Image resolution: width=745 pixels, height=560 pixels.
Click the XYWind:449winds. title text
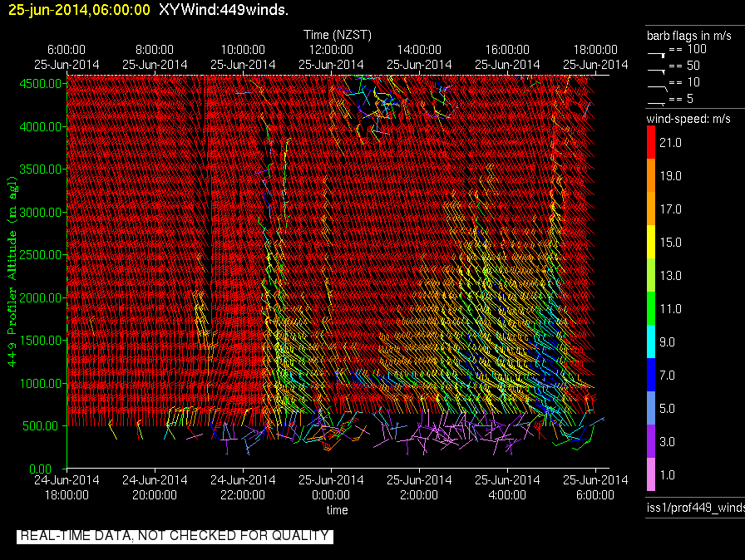[224, 9]
